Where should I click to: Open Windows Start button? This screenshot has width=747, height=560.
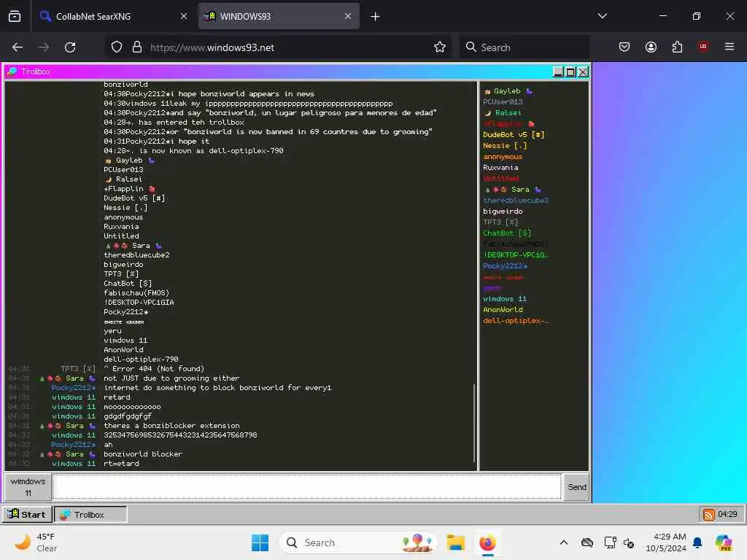tap(260, 542)
